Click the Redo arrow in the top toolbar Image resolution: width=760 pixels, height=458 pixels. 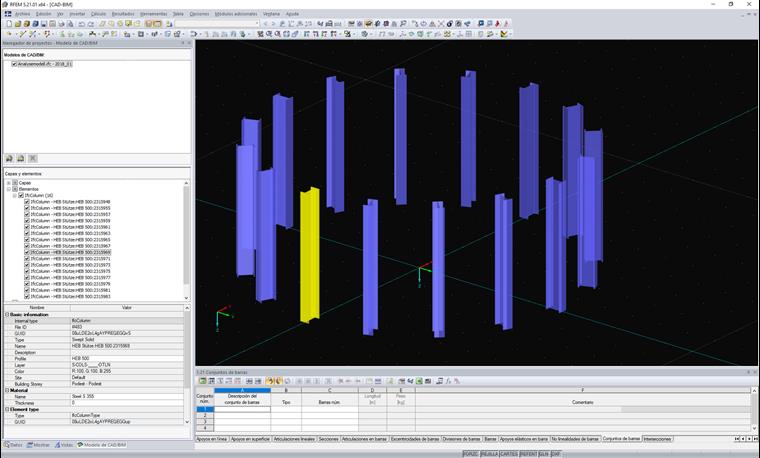[x=91, y=23]
